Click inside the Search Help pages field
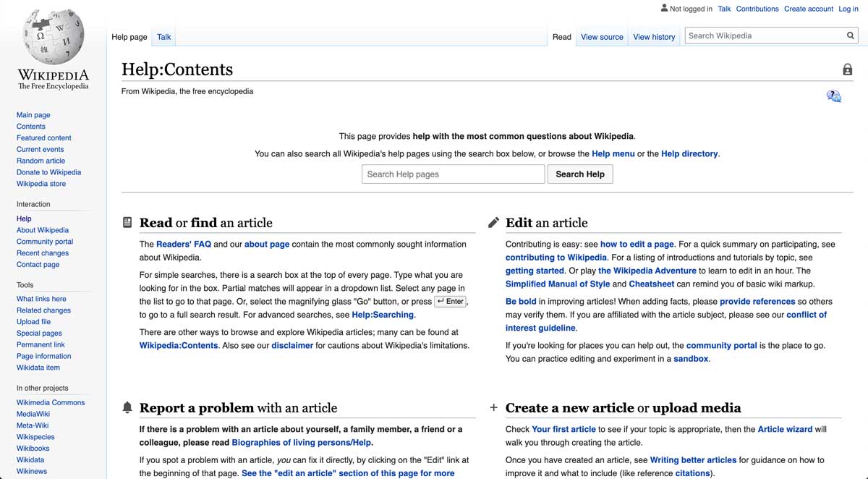868x479 pixels. coord(453,174)
